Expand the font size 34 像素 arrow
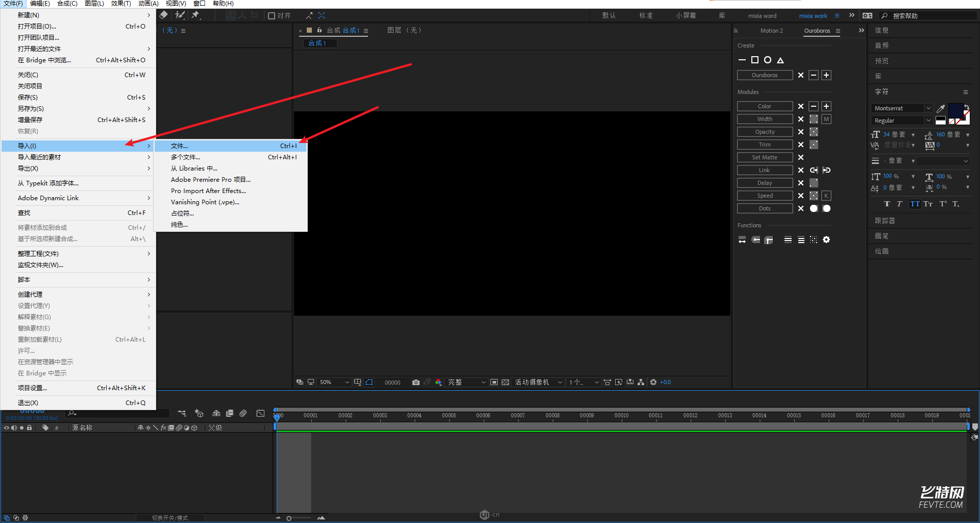980x523 pixels. tap(913, 135)
